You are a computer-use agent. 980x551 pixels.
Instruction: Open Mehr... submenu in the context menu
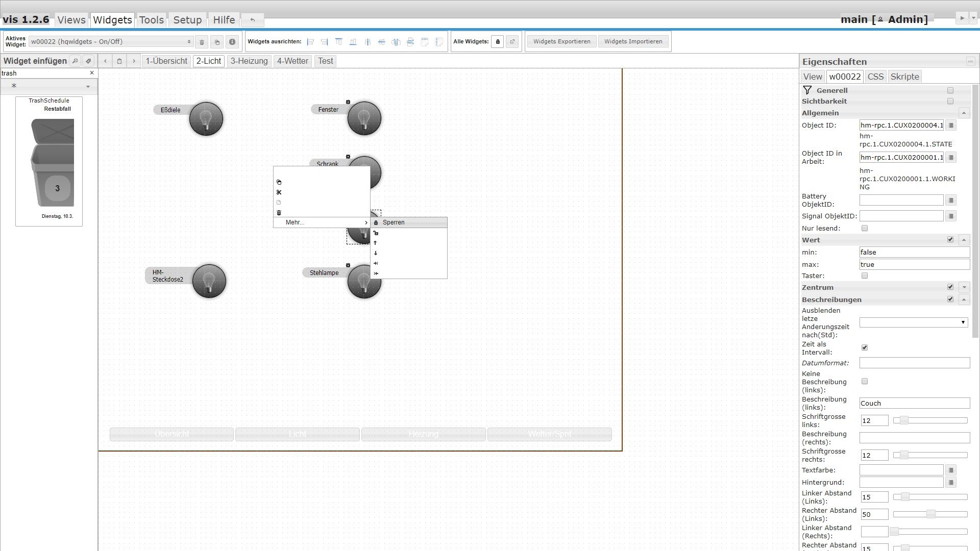pyautogui.click(x=322, y=222)
